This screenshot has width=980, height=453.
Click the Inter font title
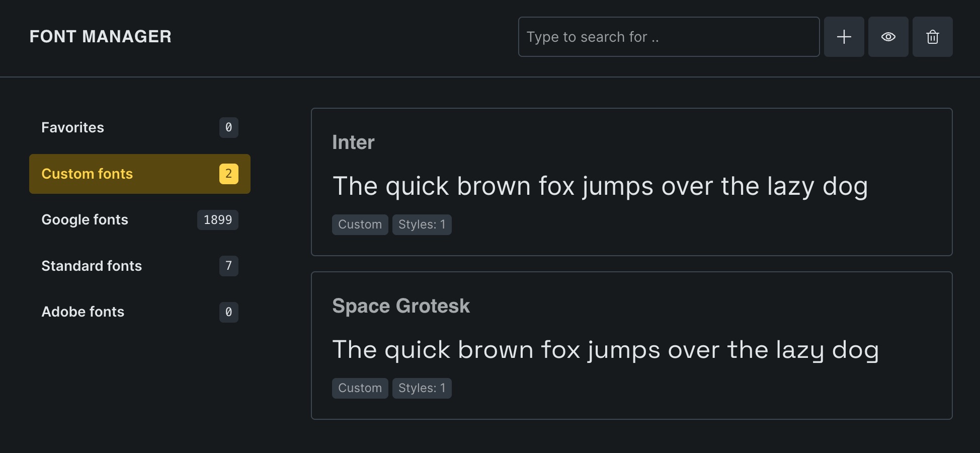[353, 142]
